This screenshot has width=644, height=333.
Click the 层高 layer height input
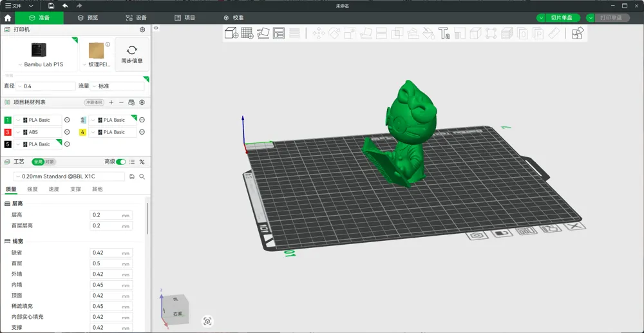pos(111,215)
